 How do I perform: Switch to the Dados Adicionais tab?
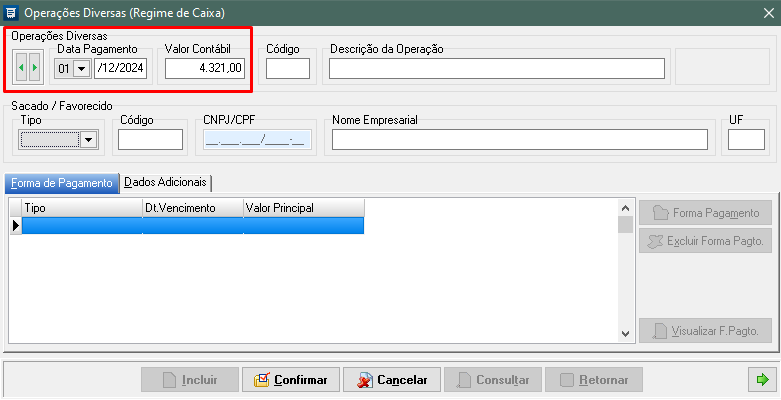(x=166, y=183)
